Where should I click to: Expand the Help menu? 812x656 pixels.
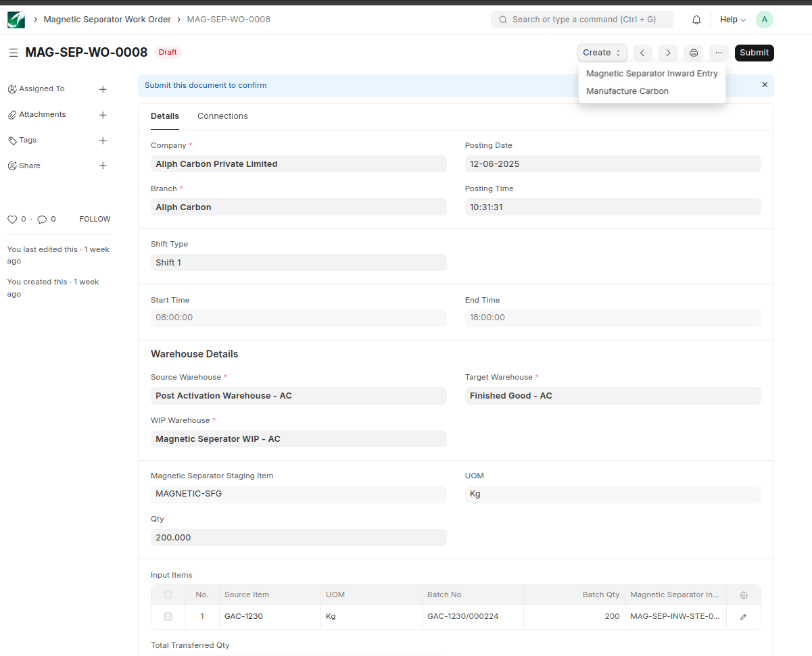(x=732, y=20)
